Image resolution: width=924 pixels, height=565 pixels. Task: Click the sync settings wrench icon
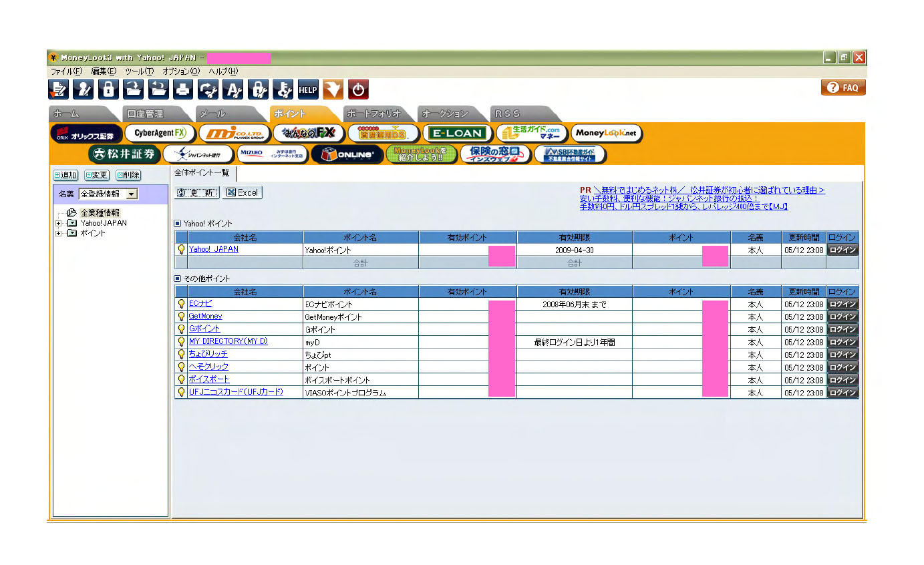(x=208, y=89)
